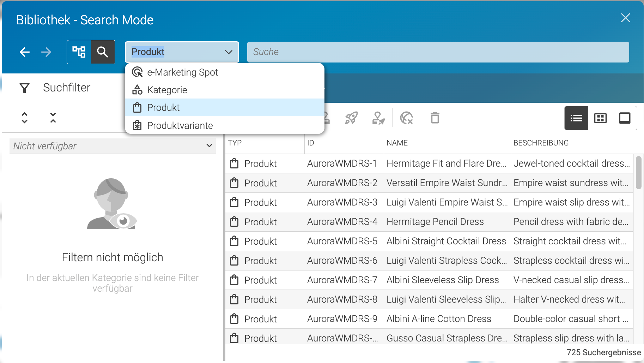
Task: Click description Pencil dress with fabric
Action: [x=571, y=221]
